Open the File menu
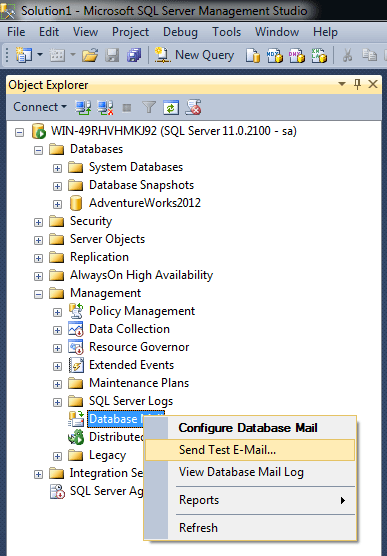 click(16, 32)
